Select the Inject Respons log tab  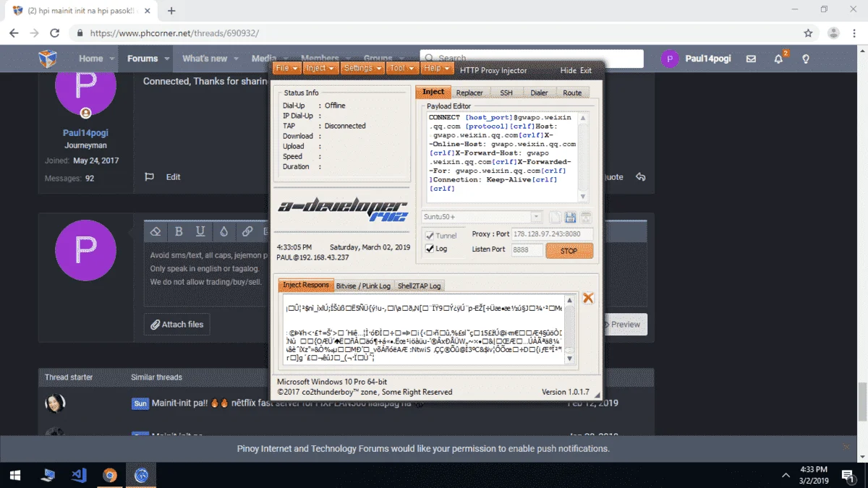click(306, 285)
